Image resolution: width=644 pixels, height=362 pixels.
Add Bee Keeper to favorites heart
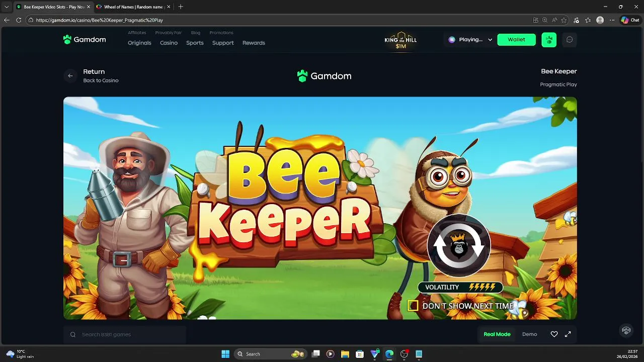554,334
